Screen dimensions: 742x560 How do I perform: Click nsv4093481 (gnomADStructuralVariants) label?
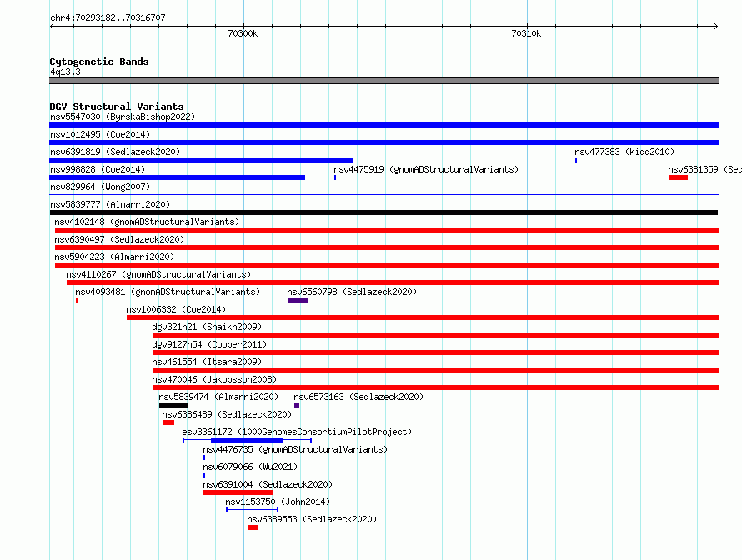point(168,292)
